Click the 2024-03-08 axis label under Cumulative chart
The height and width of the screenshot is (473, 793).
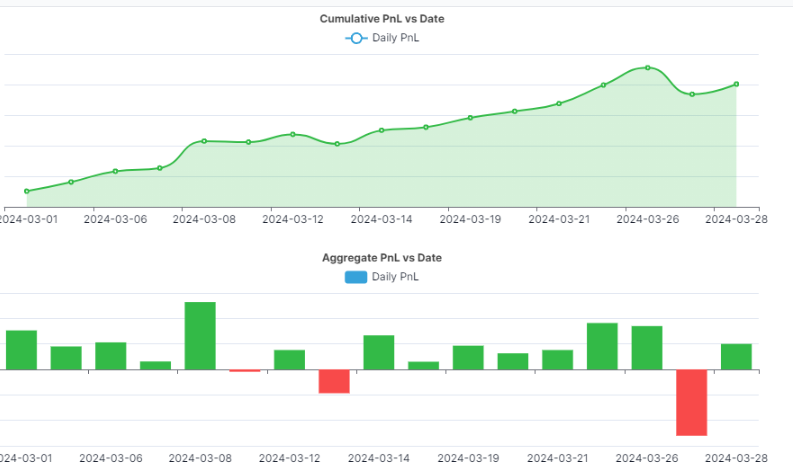(204, 220)
